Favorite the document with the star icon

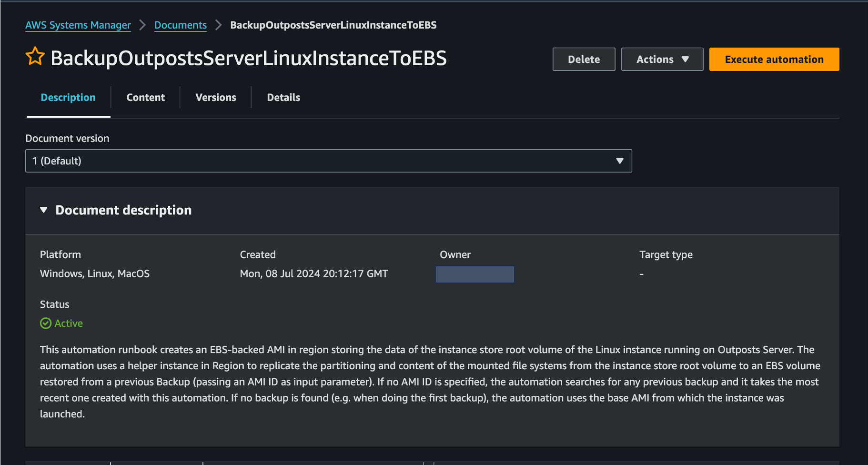(35, 57)
